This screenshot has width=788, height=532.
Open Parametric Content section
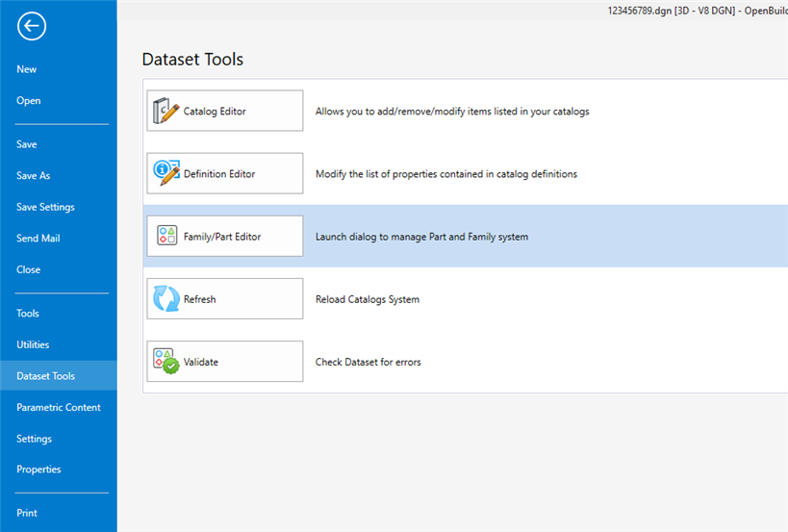tap(58, 407)
